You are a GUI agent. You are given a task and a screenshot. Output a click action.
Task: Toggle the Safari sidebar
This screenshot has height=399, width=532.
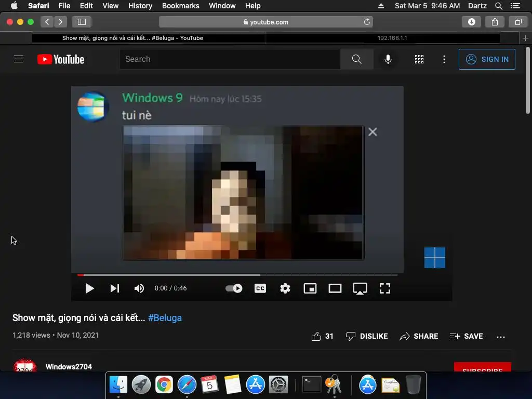(82, 22)
